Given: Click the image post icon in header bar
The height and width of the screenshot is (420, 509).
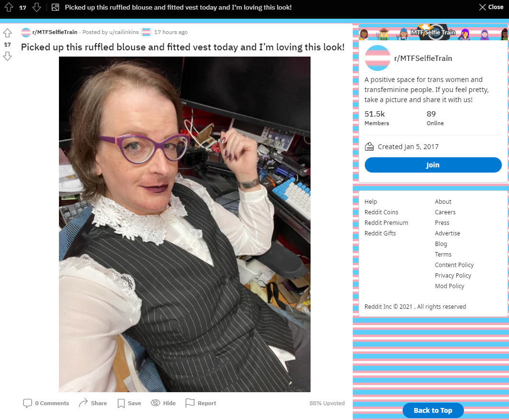Looking at the screenshot, I should [56, 7].
